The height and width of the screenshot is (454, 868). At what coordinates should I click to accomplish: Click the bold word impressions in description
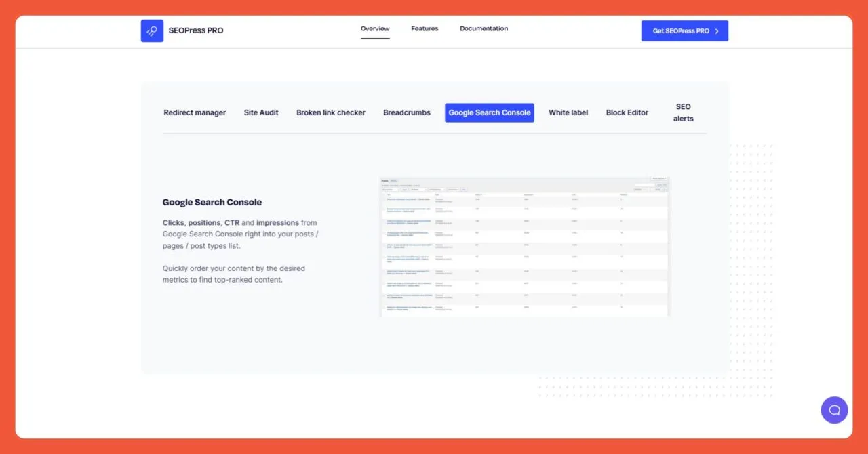(277, 223)
